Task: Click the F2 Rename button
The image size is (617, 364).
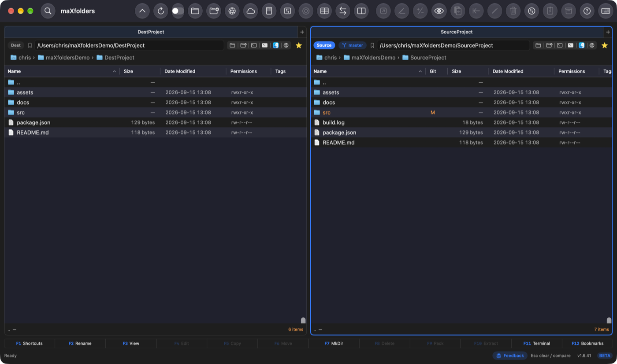Action: coord(80,343)
